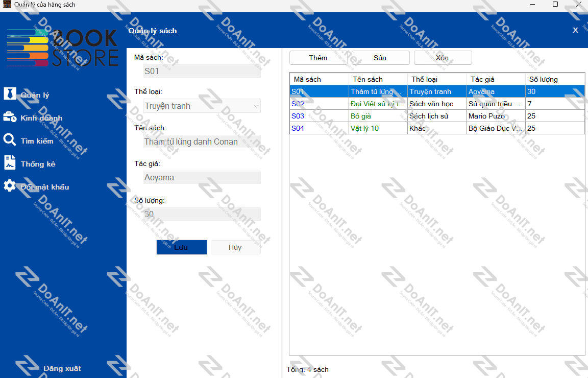Click the Thám tử lừng table cell
The height and width of the screenshot is (378, 588).
coord(378,91)
